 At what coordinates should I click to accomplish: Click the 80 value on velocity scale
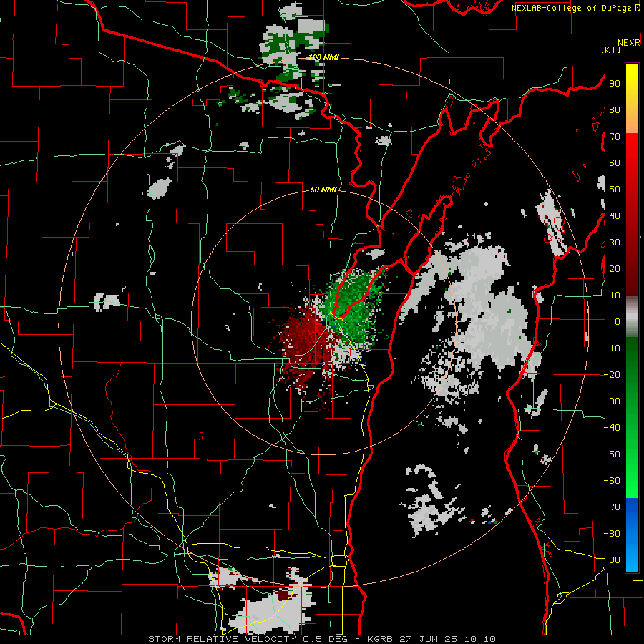[x=615, y=110]
